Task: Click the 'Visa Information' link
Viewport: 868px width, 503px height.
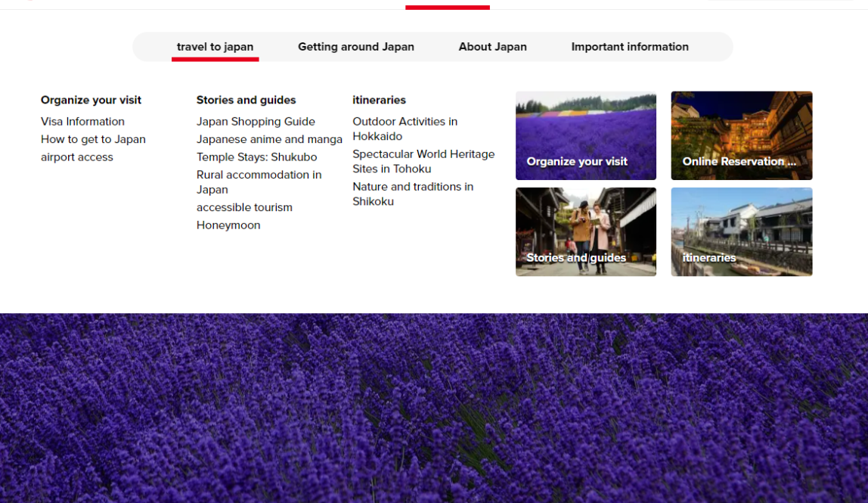Action: 82,122
